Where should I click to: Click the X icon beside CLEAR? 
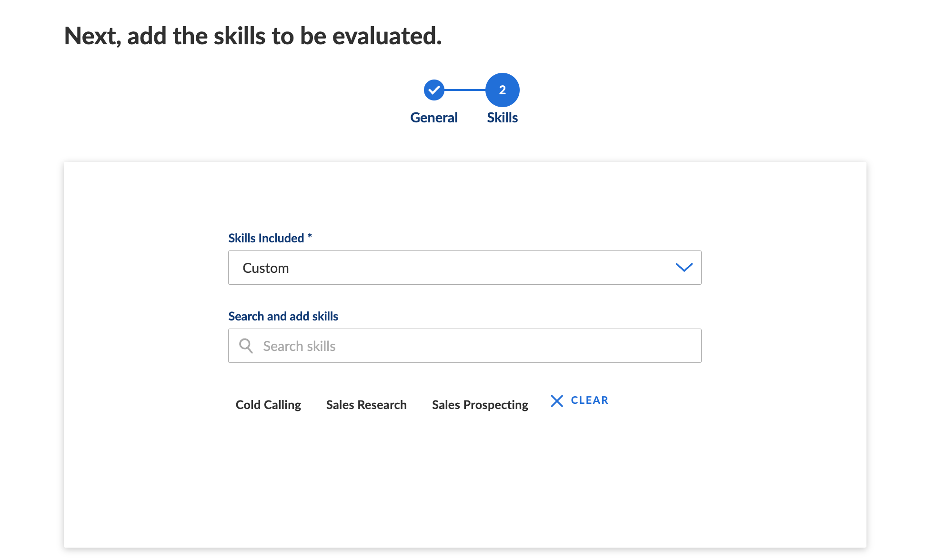[x=556, y=401]
